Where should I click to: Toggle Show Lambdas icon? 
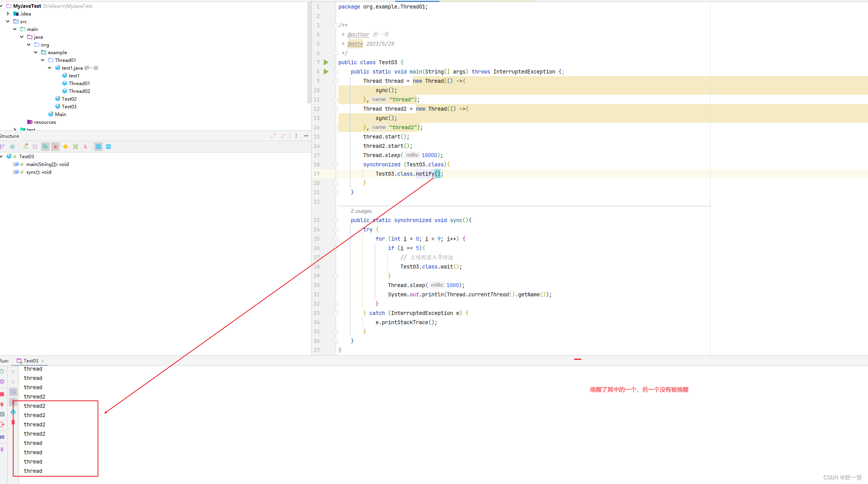click(x=86, y=147)
